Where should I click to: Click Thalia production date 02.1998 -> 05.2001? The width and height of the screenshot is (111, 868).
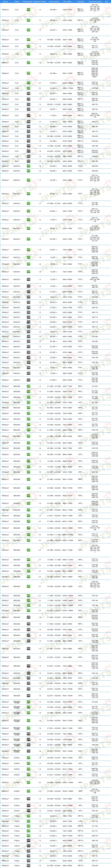coord(54,866)
